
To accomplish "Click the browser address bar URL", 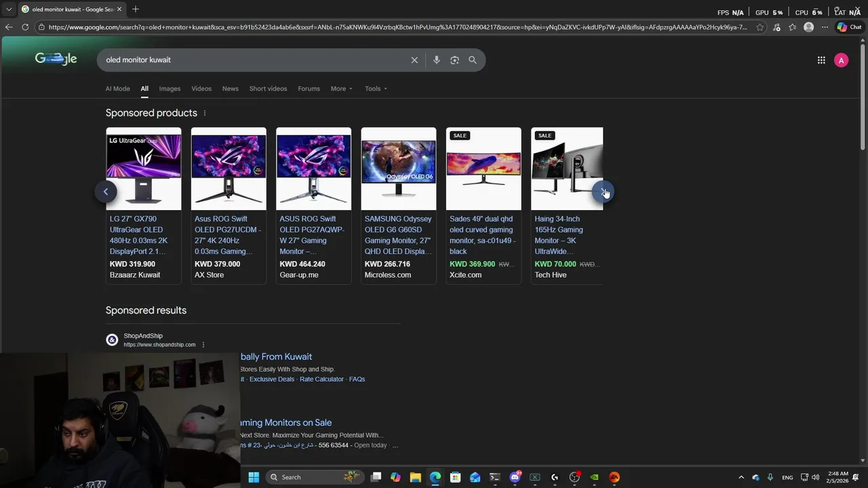I will (397, 27).
